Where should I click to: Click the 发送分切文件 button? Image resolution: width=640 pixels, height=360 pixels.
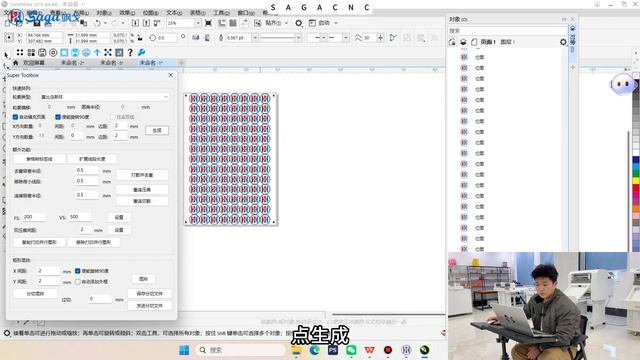point(149,306)
